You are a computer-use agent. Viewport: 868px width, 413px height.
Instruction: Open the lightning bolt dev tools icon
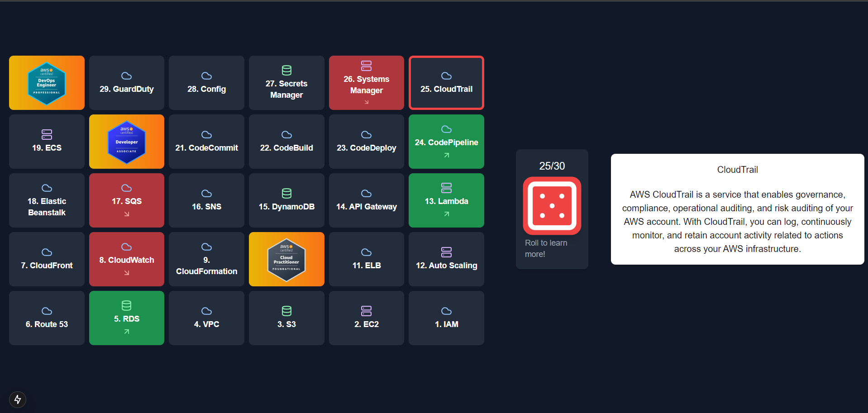point(18,399)
